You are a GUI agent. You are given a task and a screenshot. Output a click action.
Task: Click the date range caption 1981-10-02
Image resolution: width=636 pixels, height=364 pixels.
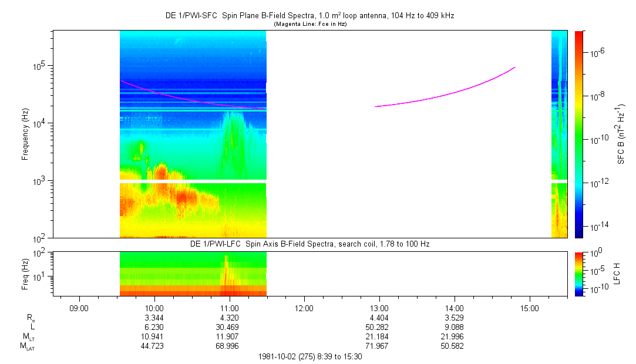[x=309, y=356]
